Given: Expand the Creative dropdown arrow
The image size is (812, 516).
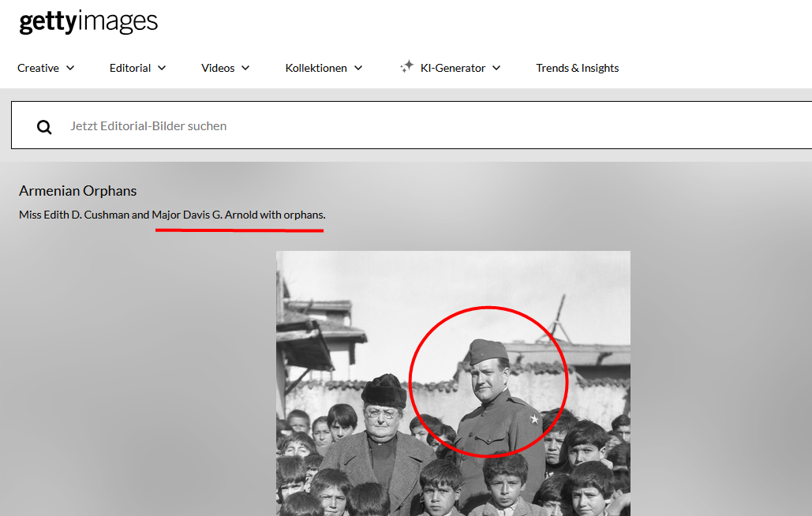Looking at the screenshot, I should point(70,68).
